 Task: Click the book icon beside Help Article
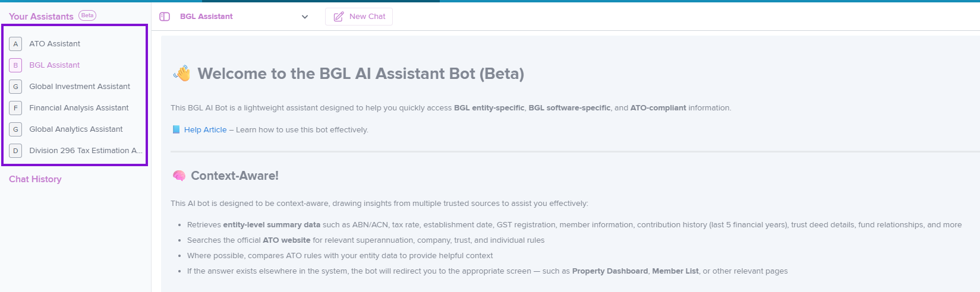coord(176,129)
